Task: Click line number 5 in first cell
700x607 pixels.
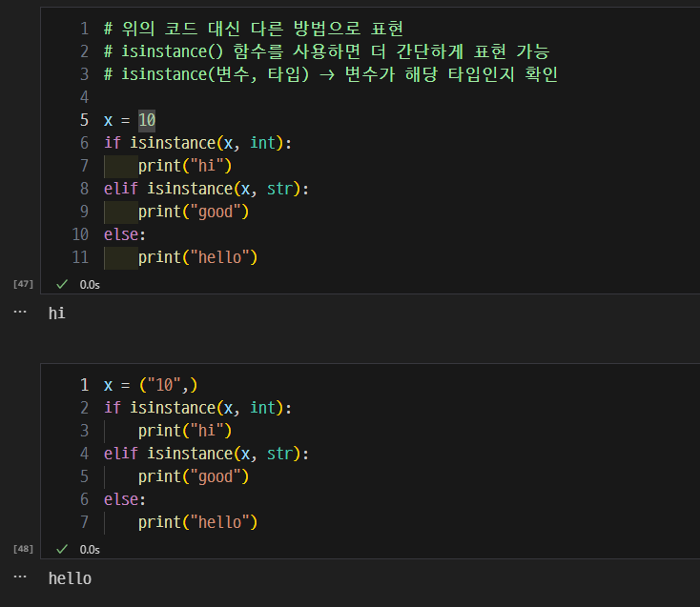Action: coord(84,120)
